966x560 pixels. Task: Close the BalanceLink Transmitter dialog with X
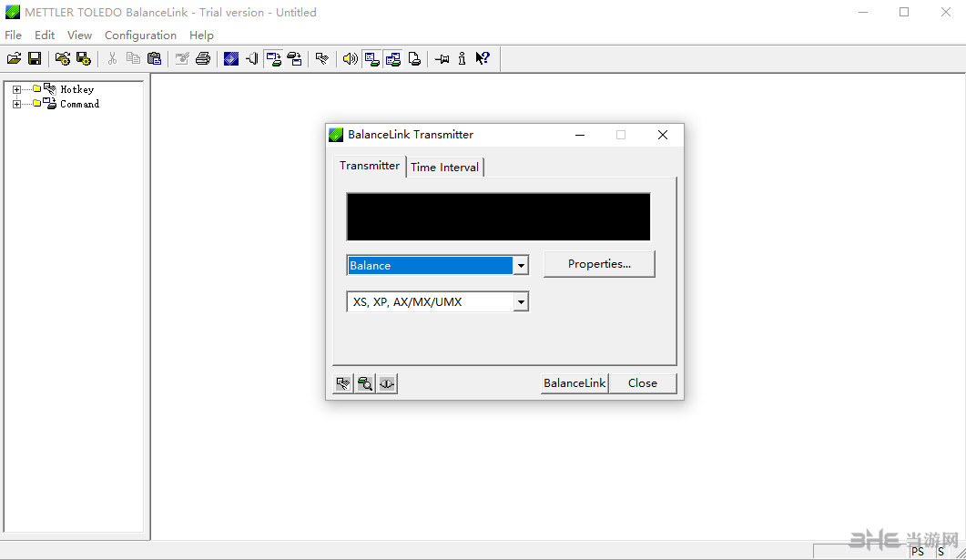click(x=663, y=135)
